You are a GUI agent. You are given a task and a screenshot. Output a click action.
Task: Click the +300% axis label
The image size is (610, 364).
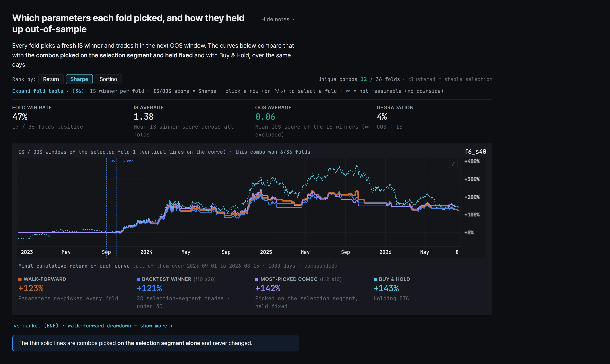point(472,179)
